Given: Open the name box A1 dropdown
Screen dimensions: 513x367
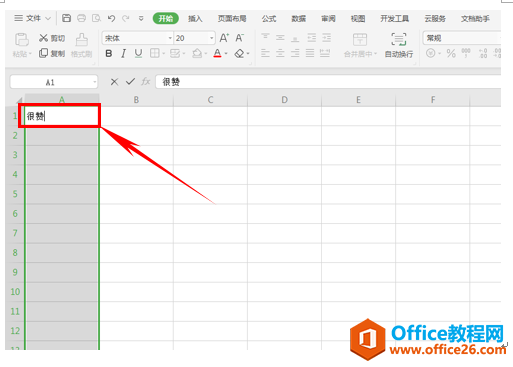Looking at the screenshot, I should 95,82.
